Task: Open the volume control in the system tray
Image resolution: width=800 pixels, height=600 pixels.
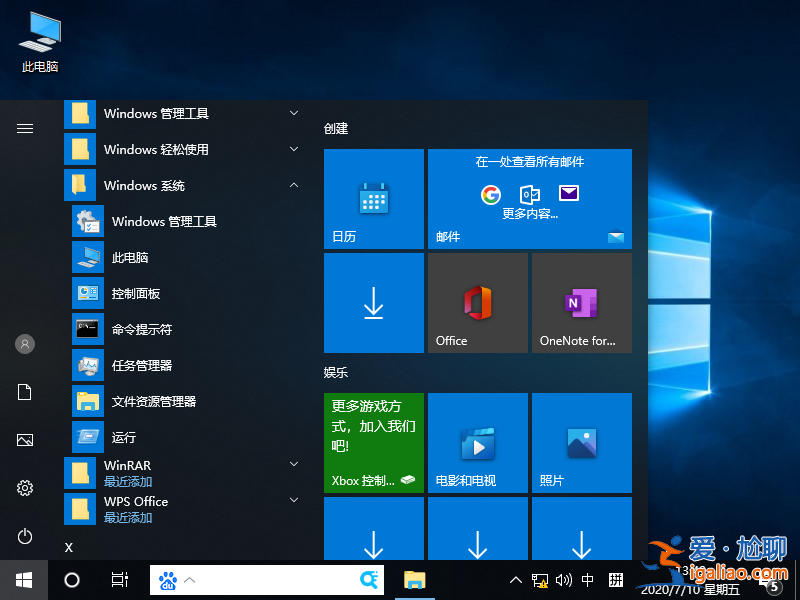Action: coord(563,580)
